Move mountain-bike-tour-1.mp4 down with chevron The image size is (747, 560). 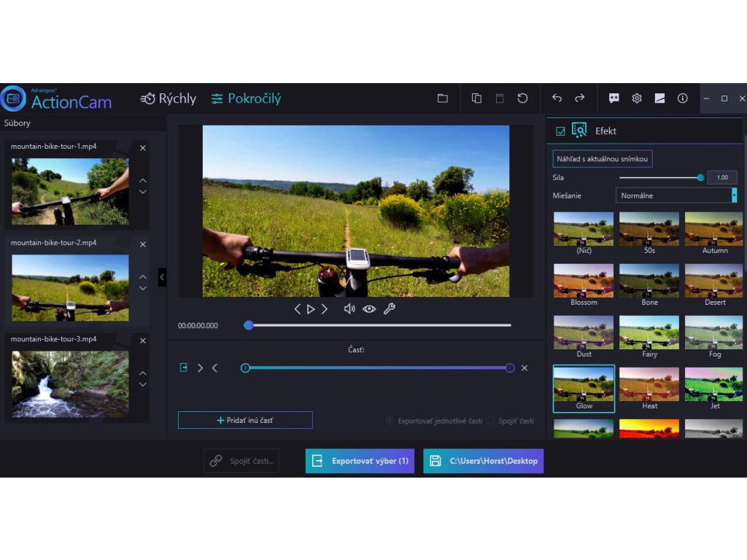(143, 192)
